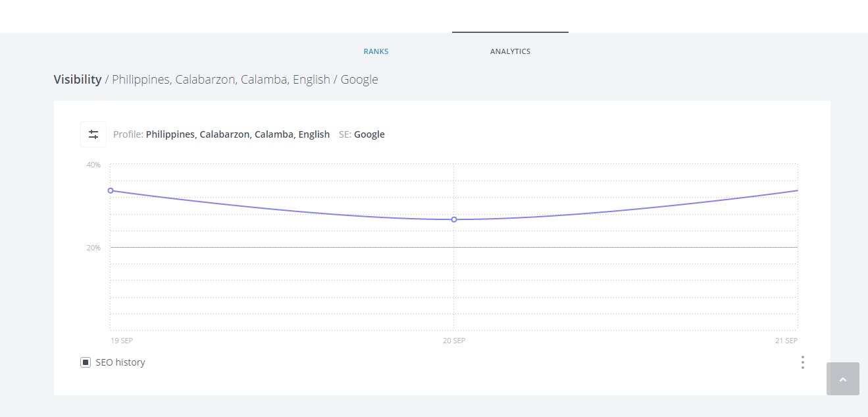Click the scroll-to-top arrow button

pyautogui.click(x=842, y=379)
